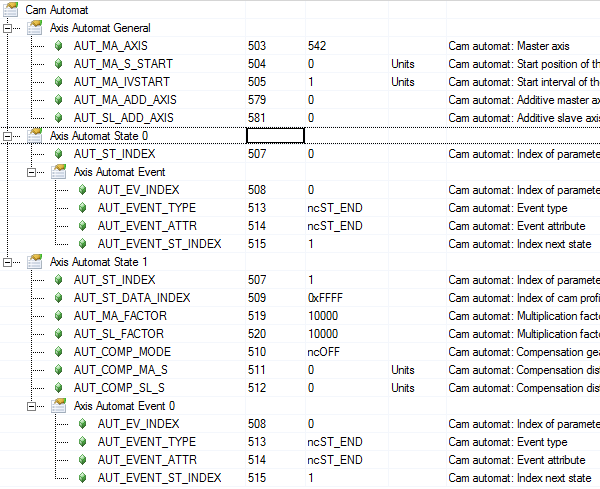Click the green icon beside AUT_COMP_SL_S
The width and height of the screenshot is (600, 489).
pyautogui.click(x=59, y=387)
